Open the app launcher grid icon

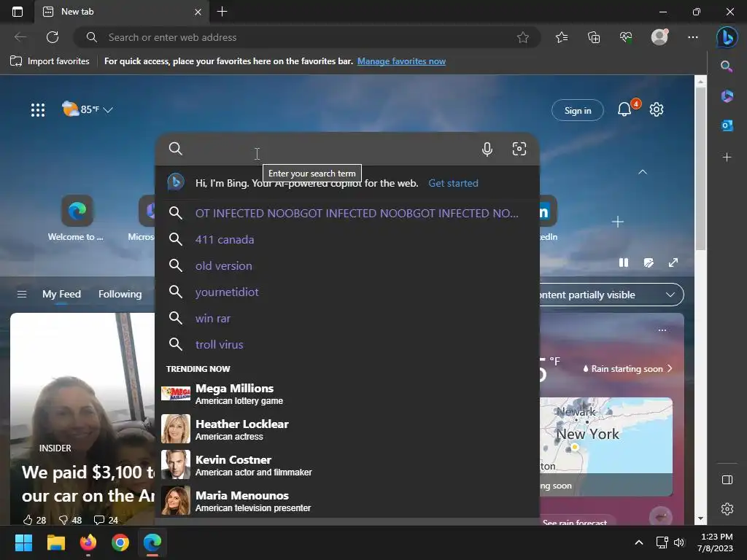38,110
